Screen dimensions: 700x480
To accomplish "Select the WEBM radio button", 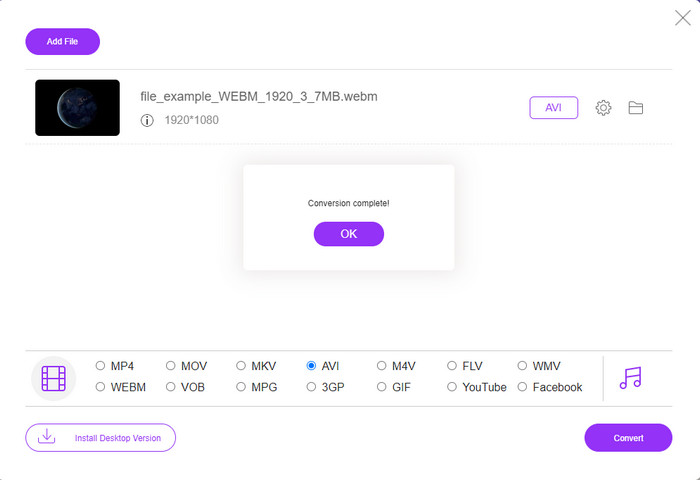I will coord(100,387).
